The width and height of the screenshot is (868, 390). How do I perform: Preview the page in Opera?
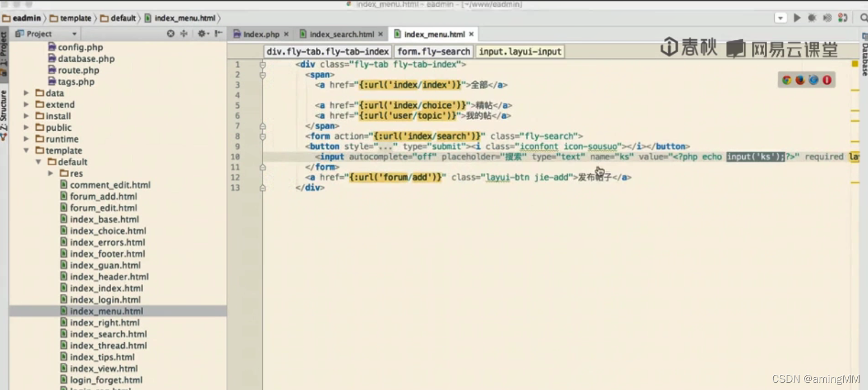point(827,80)
